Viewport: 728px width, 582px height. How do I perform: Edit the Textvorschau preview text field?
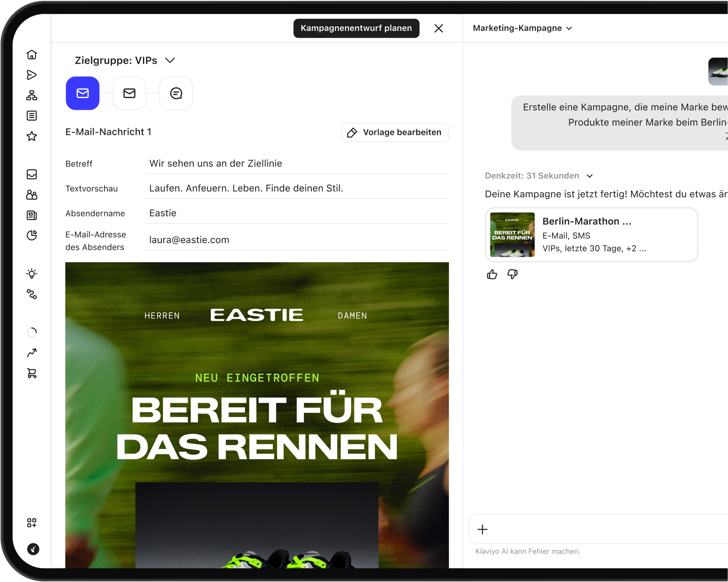pos(297,189)
